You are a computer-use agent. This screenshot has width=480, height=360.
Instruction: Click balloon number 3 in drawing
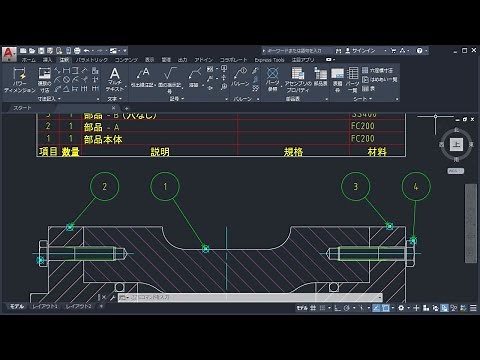point(355,186)
